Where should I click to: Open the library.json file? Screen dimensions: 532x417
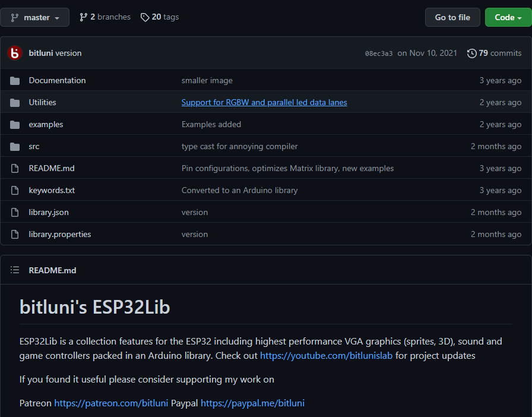(49, 213)
